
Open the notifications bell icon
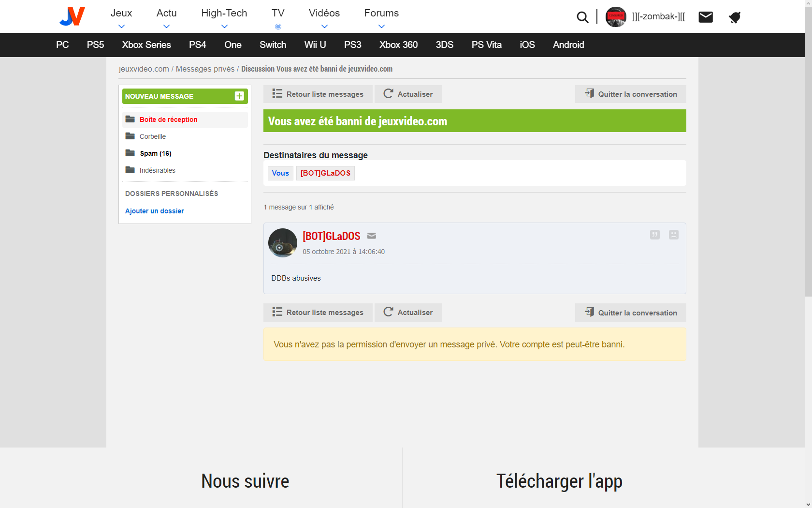coord(735,17)
